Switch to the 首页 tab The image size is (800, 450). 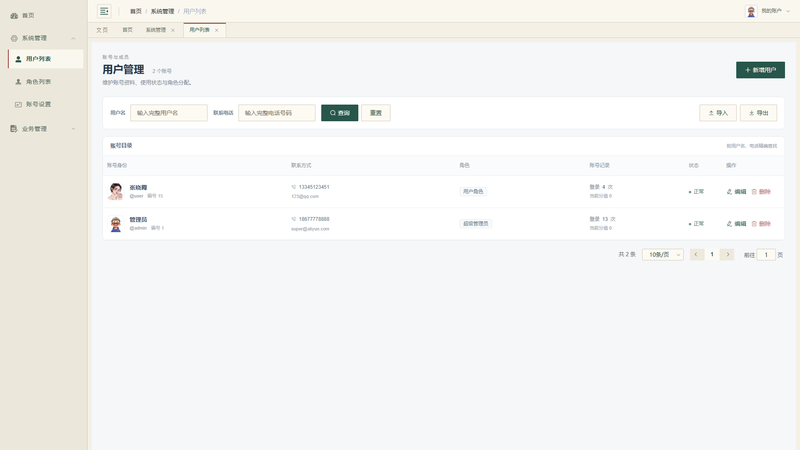click(128, 30)
